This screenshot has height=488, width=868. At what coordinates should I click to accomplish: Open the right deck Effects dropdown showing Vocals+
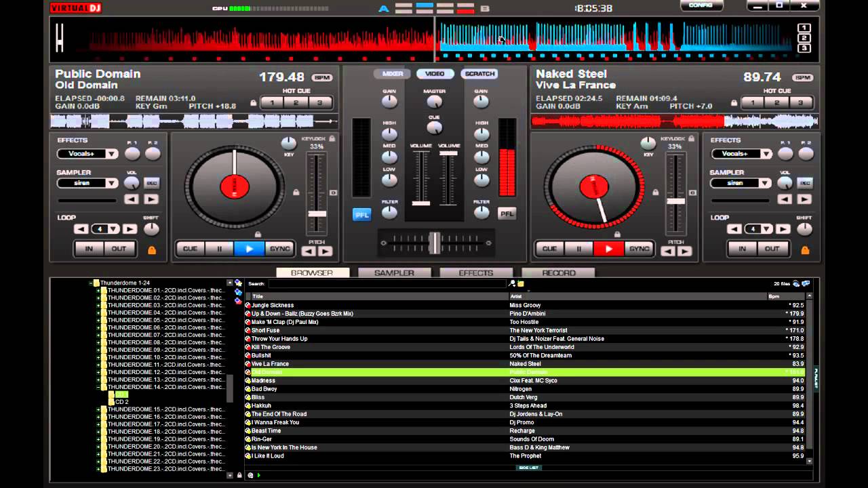pyautogui.click(x=741, y=154)
